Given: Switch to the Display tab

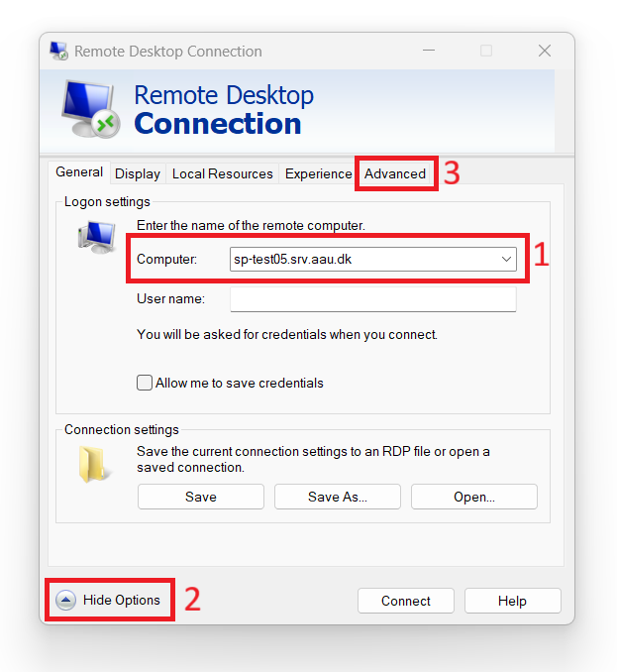Looking at the screenshot, I should (138, 174).
